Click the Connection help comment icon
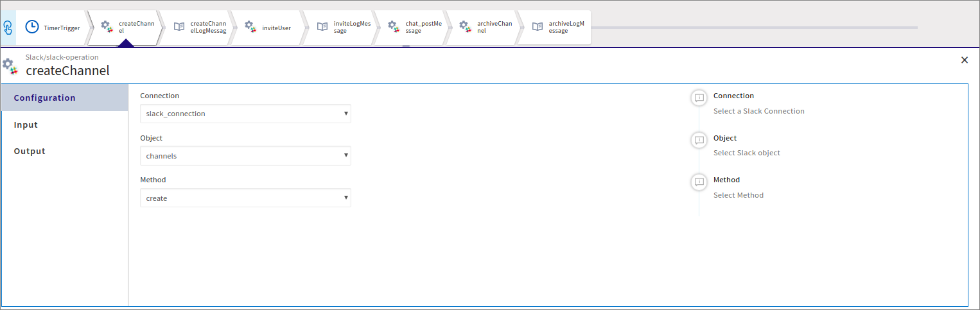This screenshot has width=980, height=310. [699, 98]
